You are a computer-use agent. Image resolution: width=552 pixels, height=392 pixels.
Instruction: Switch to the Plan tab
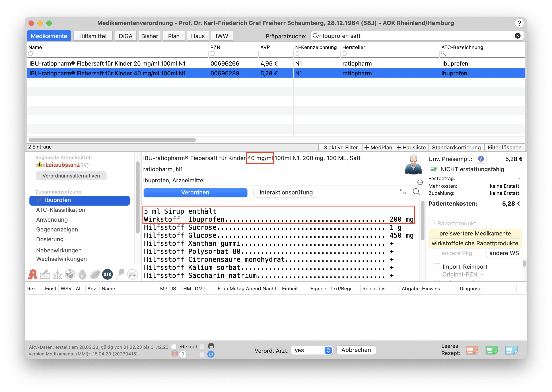(x=174, y=36)
